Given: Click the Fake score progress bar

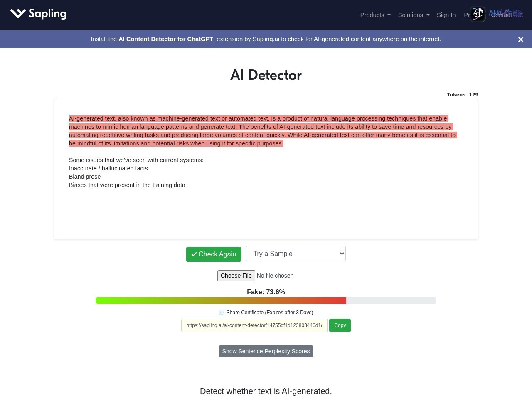Looking at the screenshot, I should [x=266, y=300].
